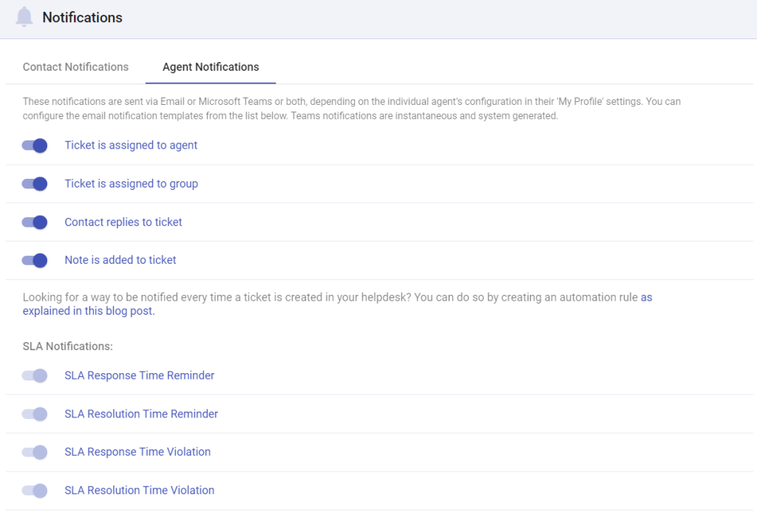The height and width of the screenshot is (532, 757).
Task: Open 'Ticket is assigned to agent' email template
Action: tap(131, 146)
